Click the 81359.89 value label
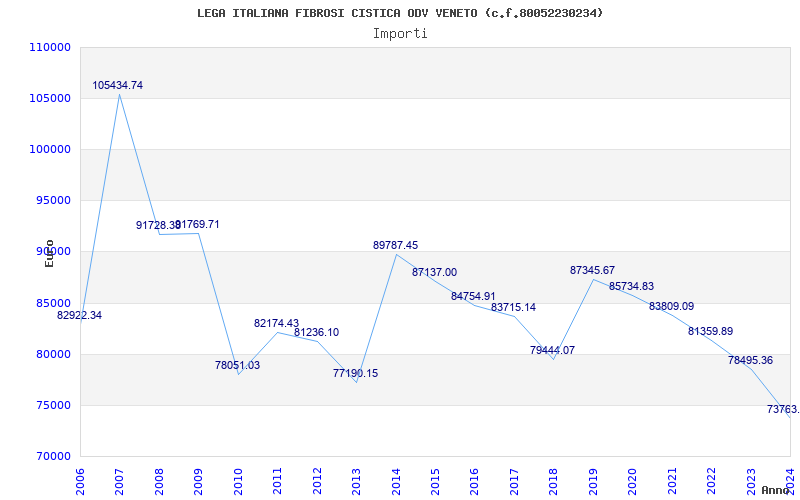Viewport: 800px width, 500px height. coord(711,332)
